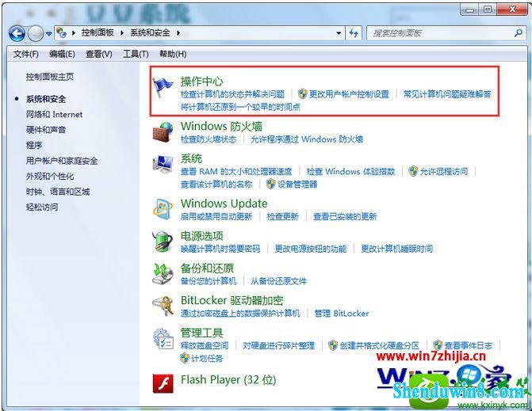Click 备份您的计算机 link

point(209,281)
